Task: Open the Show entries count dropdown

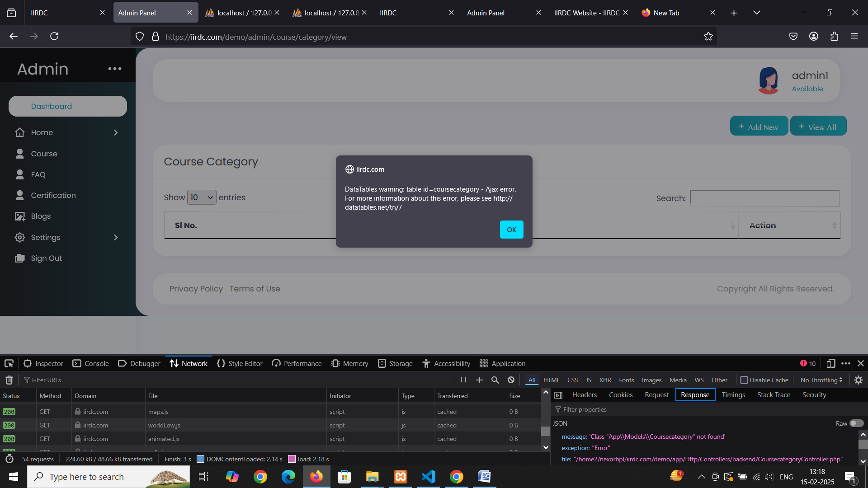Action: tap(202, 197)
